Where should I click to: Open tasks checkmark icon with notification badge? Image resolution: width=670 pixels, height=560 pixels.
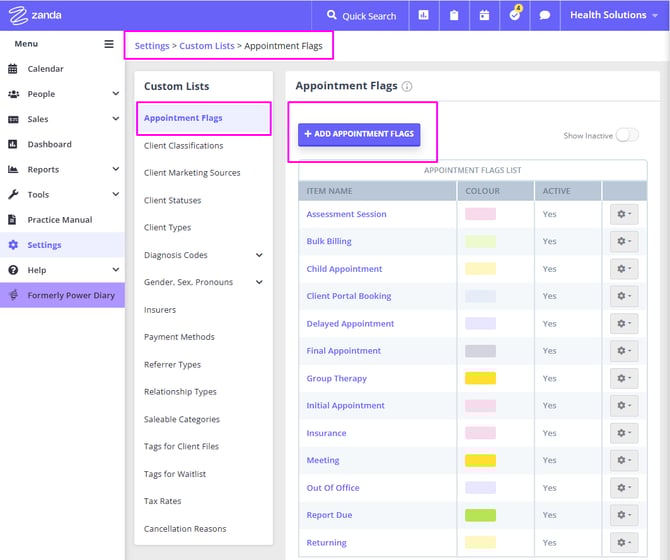point(515,15)
